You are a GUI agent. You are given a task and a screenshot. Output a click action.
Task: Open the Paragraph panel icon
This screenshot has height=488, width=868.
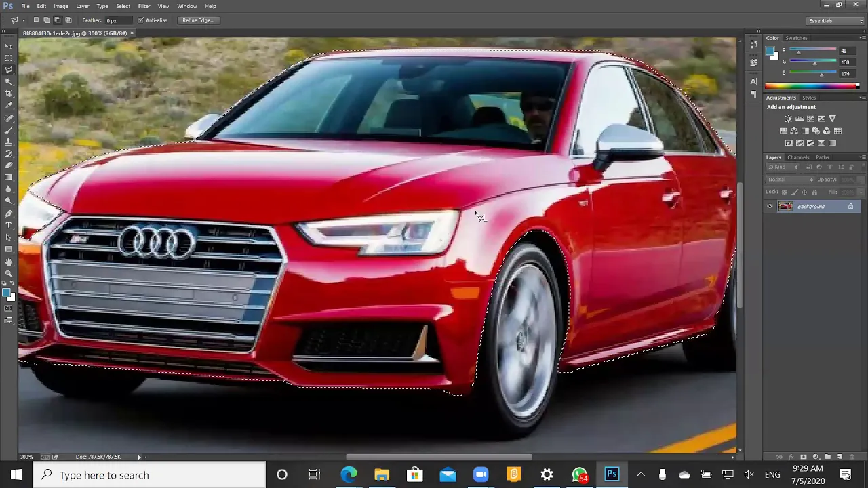click(753, 94)
